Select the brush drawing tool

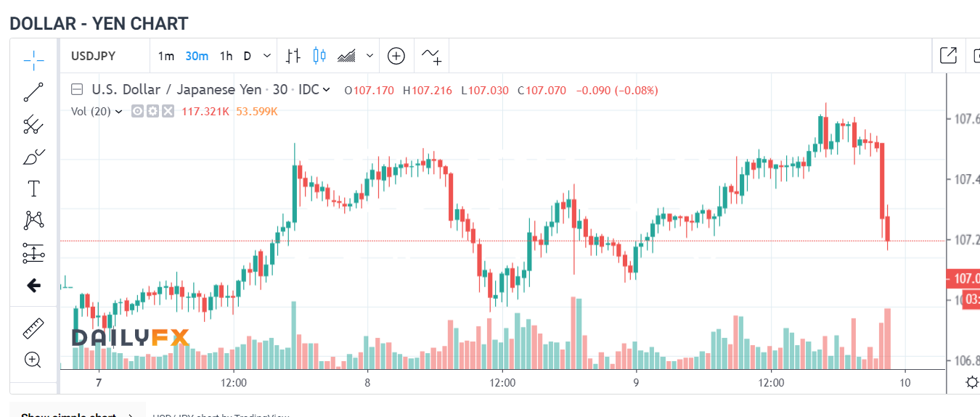(x=33, y=157)
